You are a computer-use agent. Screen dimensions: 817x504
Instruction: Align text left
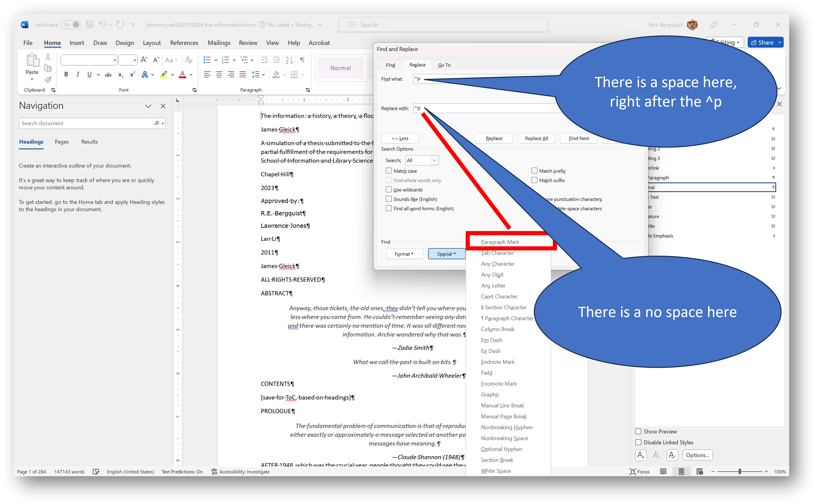pyautogui.click(x=207, y=75)
